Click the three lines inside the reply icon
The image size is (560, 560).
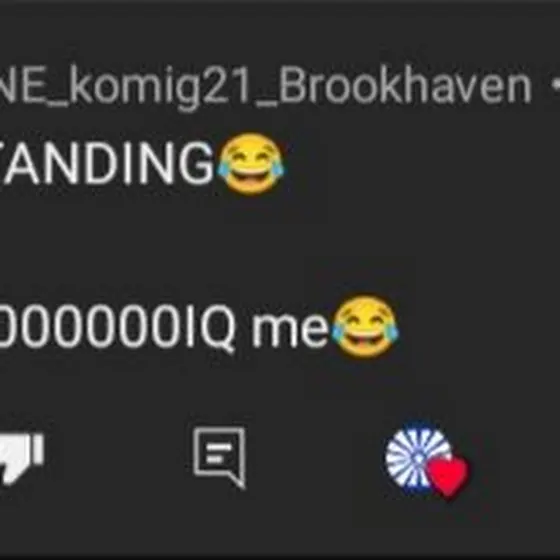(219, 452)
